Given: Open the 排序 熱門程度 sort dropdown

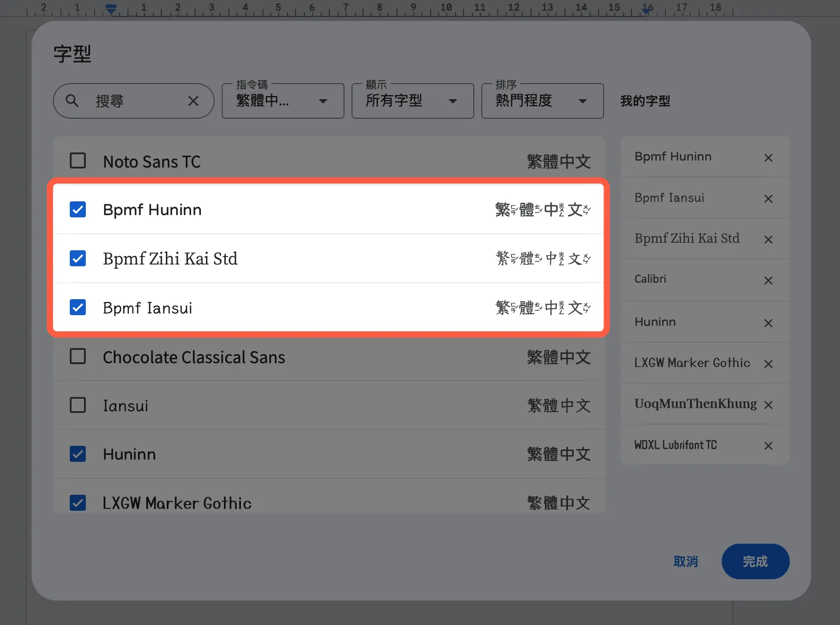Looking at the screenshot, I should click(543, 101).
